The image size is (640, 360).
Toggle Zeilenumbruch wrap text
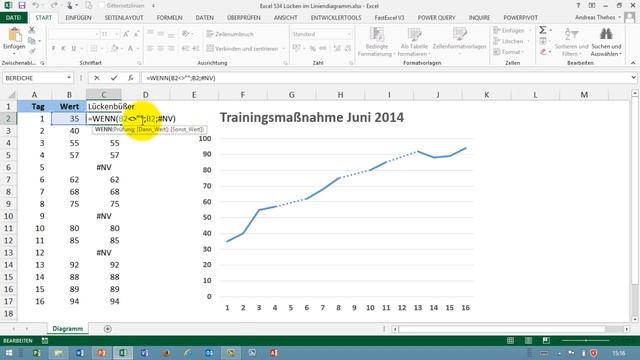(x=231, y=34)
